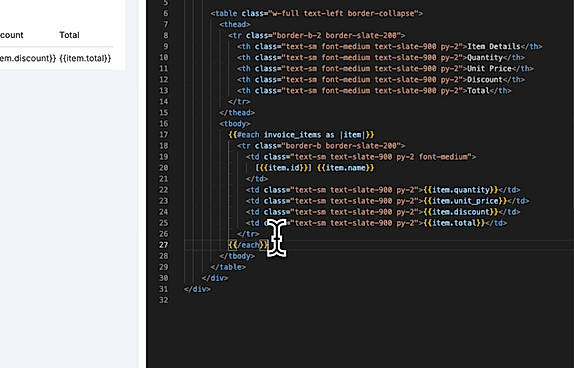This screenshot has width=574, height=368.
Task: Click the {{#each invoice_items as |item|}} expression
Action: 301,135
